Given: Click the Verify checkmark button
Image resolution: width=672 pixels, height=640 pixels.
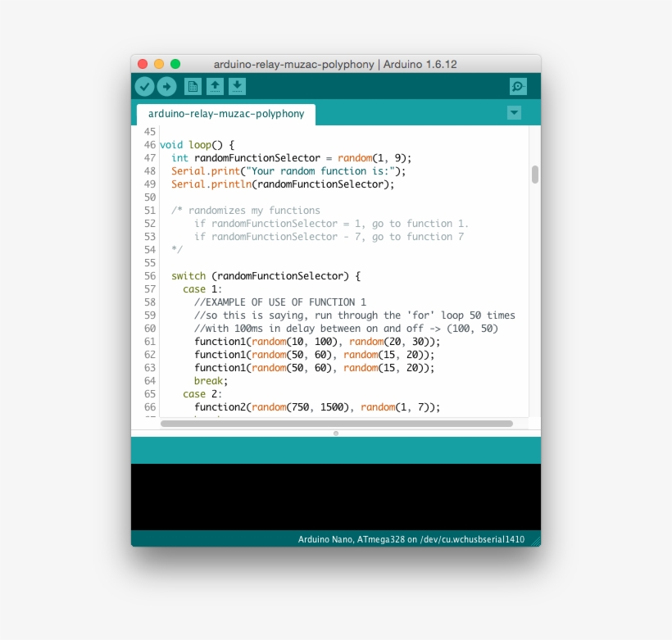Looking at the screenshot, I should [x=144, y=87].
